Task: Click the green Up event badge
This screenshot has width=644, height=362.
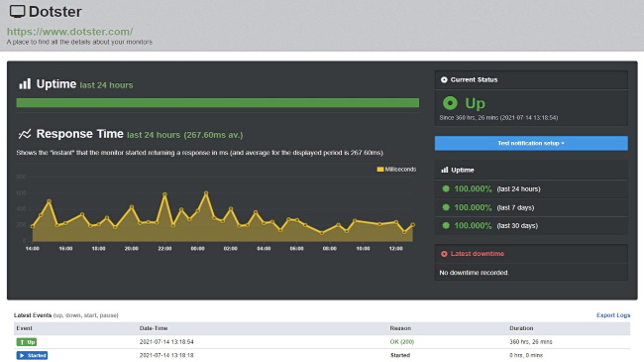Action: tap(27, 342)
